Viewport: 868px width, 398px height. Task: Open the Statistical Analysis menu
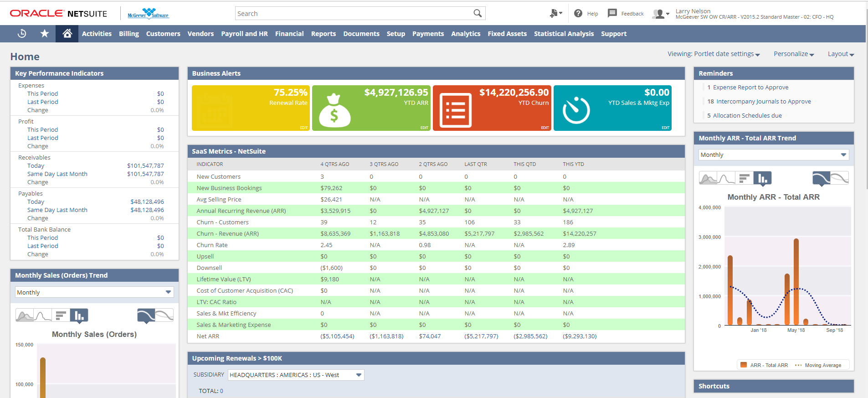(x=564, y=34)
